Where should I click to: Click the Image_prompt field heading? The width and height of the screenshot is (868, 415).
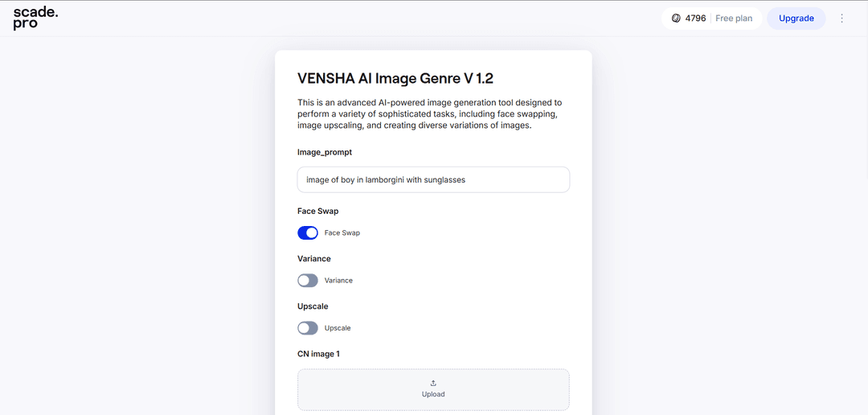pyautogui.click(x=325, y=152)
